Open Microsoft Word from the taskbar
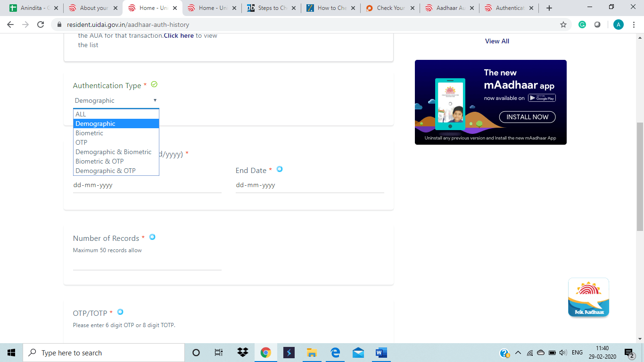The image size is (644, 362). (381, 353)
